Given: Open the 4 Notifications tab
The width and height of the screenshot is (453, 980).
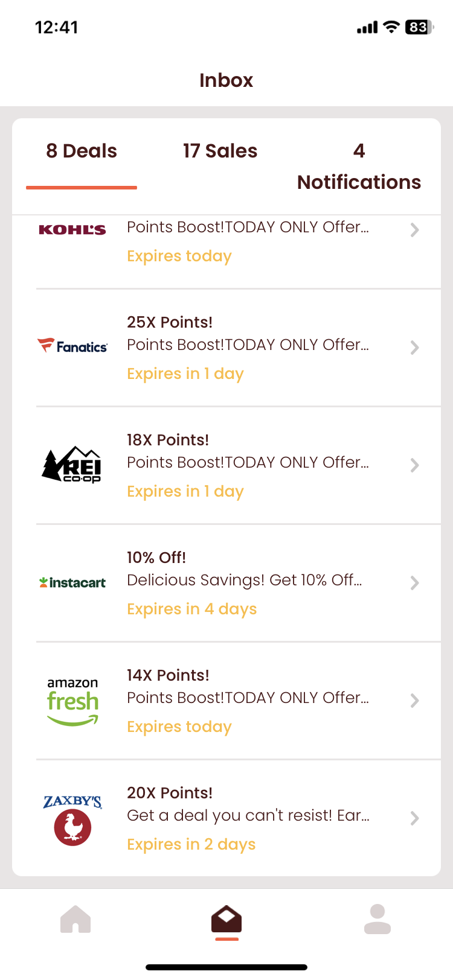Looking at the screenshot, I should tap(359, 167).
